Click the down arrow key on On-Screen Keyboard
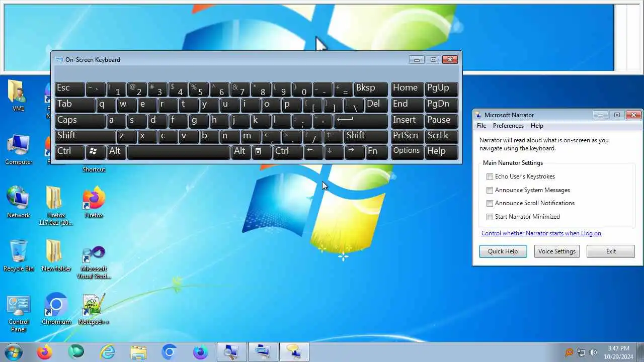The width and height of the screenshot is (644, 362). pyautogui.click(x=334, y=152)
